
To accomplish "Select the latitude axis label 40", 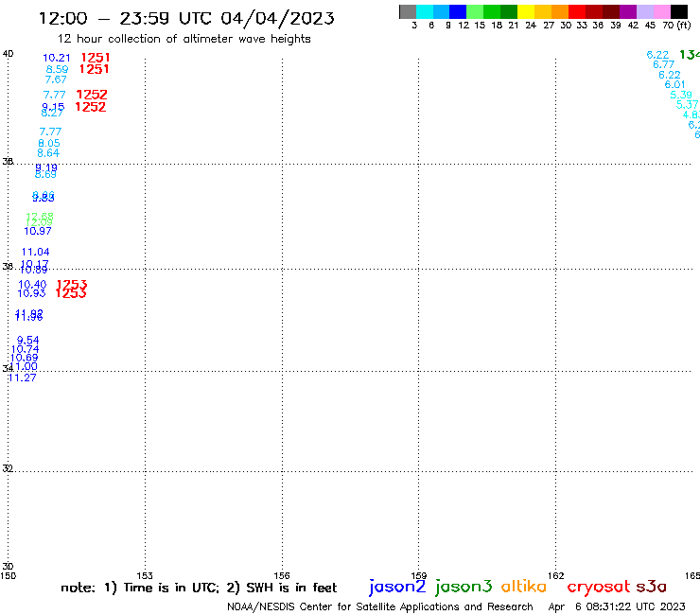I will tap(8, 54).
